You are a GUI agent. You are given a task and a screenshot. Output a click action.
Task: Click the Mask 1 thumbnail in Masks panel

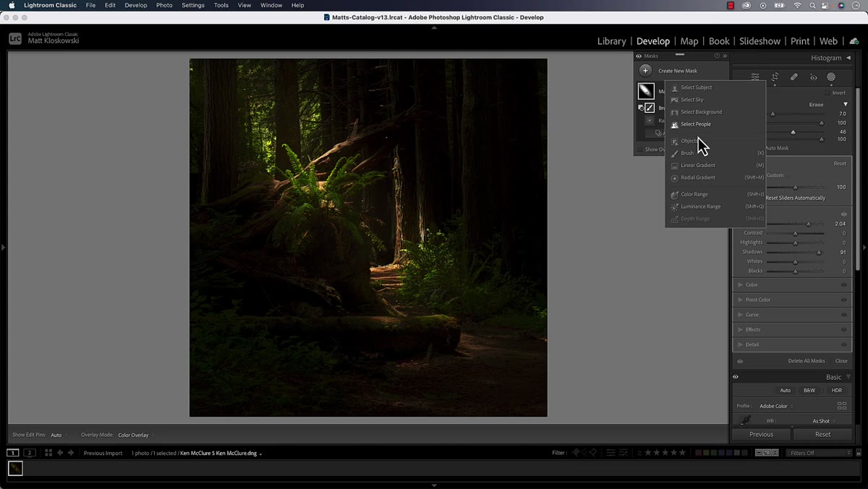pyautogui.click(x=646, y=91)
